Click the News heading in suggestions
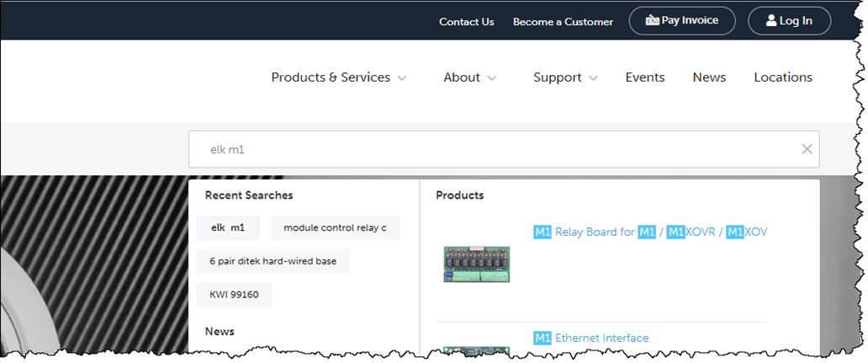Image resolution: width=868 pixels, height=363 pixels. (220, 331)
